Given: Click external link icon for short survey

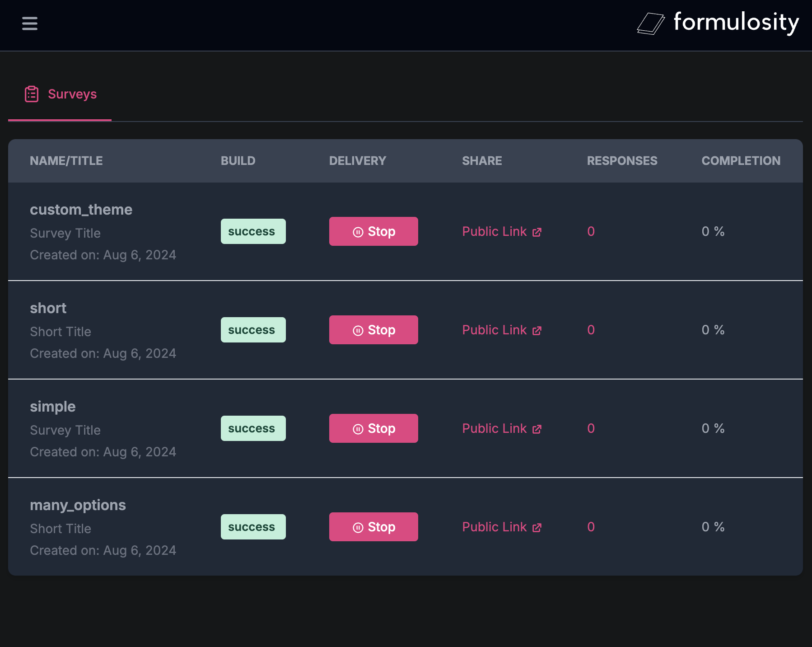Looking at the screenshot, I should click(537, 331).
